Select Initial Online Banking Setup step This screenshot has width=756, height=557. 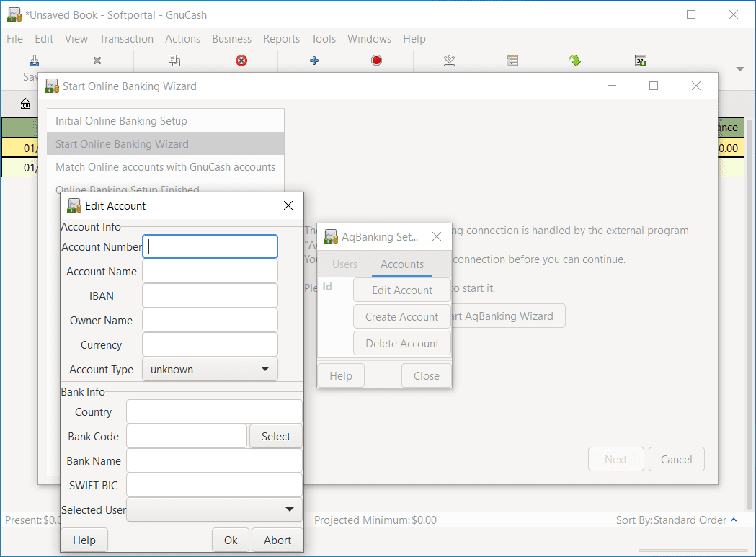point(165,120)
